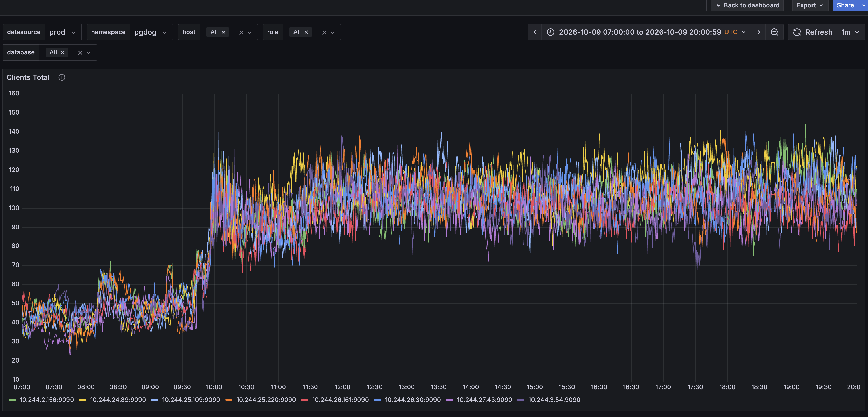Screen dimensions: 868x417
Task: Click the color swatch for 10.244.3.54:9090
Action: pos(521,400)
